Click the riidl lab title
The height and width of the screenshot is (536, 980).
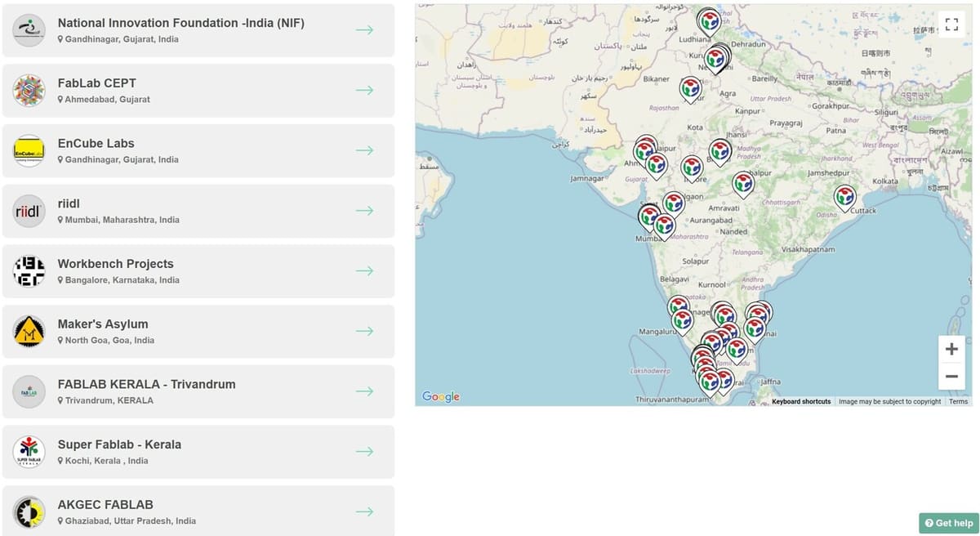(x=69, y=203)
